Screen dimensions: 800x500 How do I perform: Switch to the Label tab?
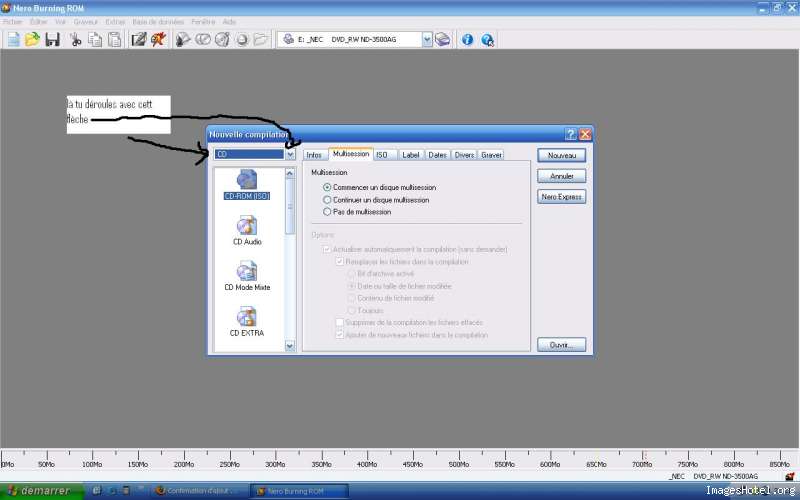coord(410,155)
